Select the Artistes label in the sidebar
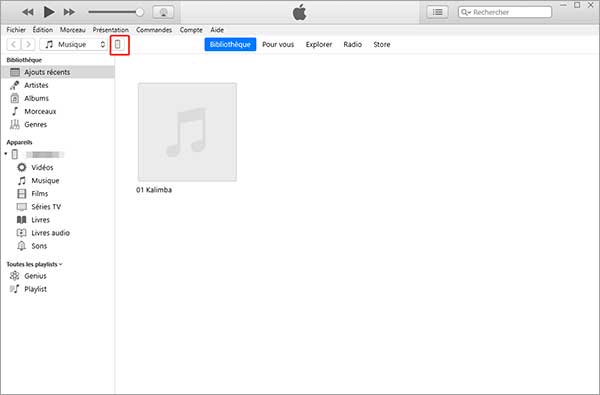Image resolution: width=600 pixels, height=395 pixels. [36, 85]
